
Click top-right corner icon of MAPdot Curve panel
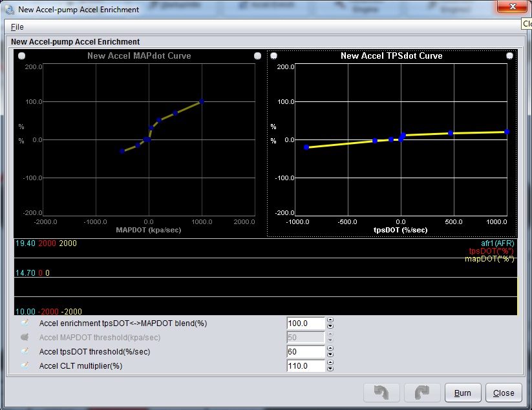pos(257,56)
